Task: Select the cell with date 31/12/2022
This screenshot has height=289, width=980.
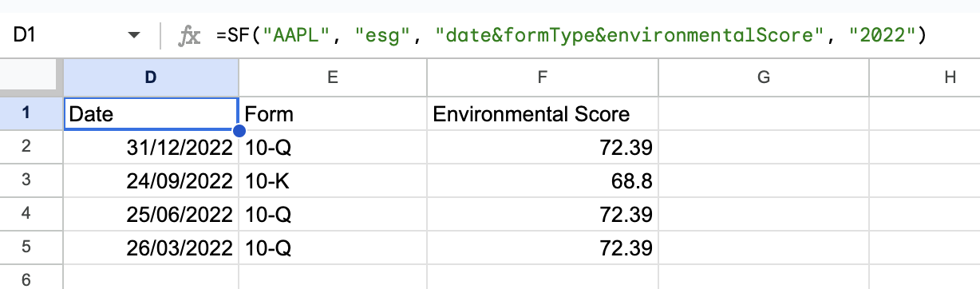Action: (151, 147)
